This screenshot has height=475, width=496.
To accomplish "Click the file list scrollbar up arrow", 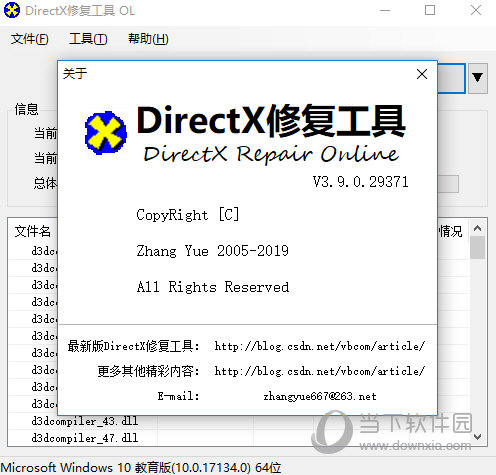I will 477,228.
